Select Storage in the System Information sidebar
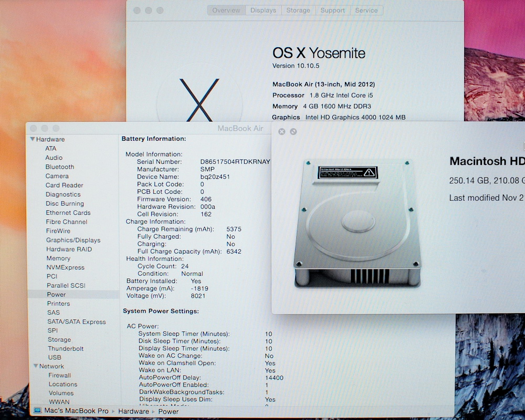The image size is (525, 420). [x=59, y=339]
